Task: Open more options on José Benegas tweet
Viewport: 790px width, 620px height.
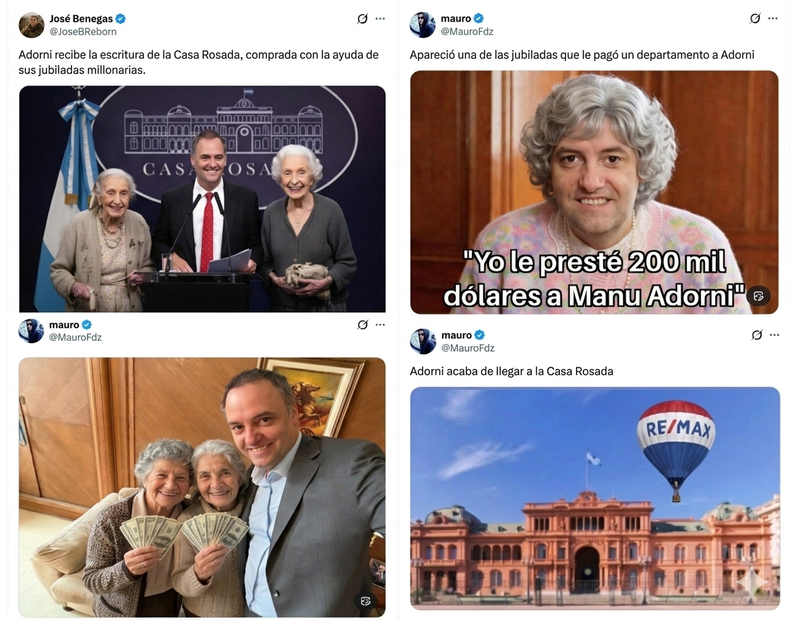Action: coord(380,19)
